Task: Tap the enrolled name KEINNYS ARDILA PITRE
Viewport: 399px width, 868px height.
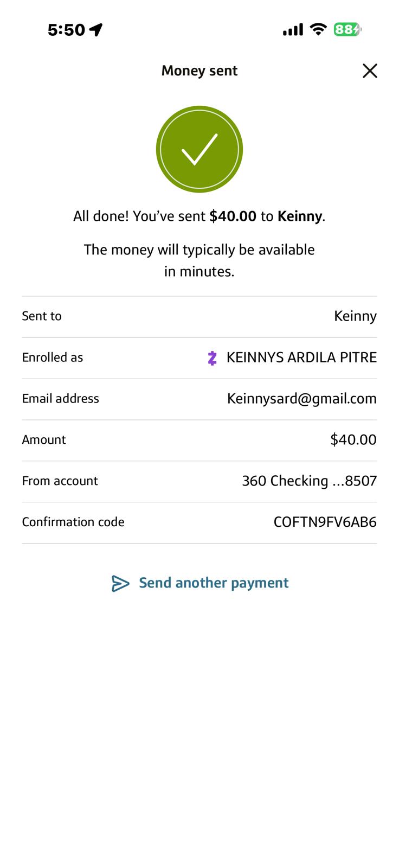Action: 301,358
